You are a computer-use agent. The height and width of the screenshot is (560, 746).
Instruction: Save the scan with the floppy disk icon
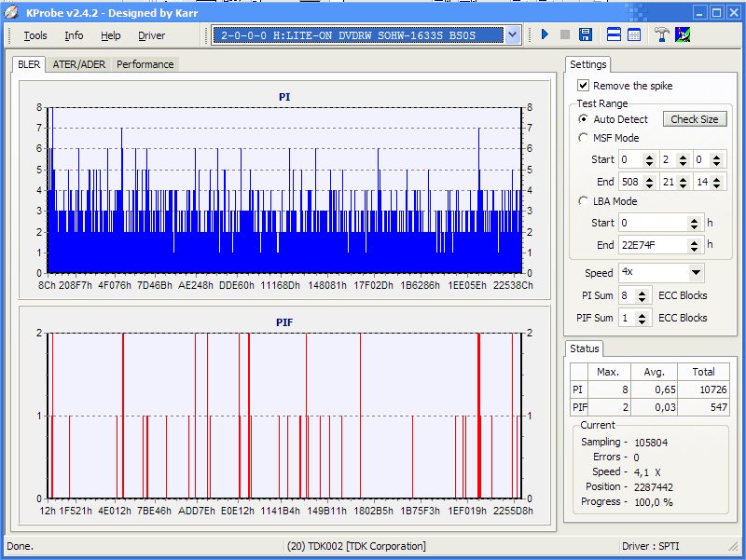coord(586,34)
